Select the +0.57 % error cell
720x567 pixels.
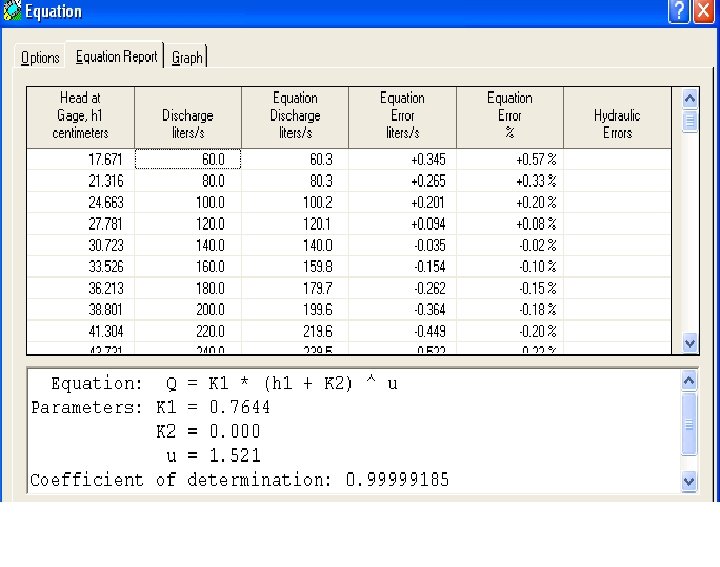pyautogui.click(x=510, y=159)
